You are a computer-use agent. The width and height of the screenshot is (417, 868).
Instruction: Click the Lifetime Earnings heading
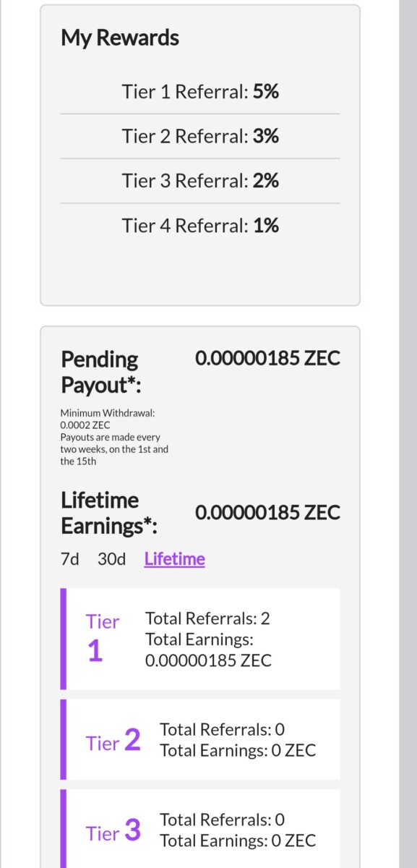coord(110,513)
